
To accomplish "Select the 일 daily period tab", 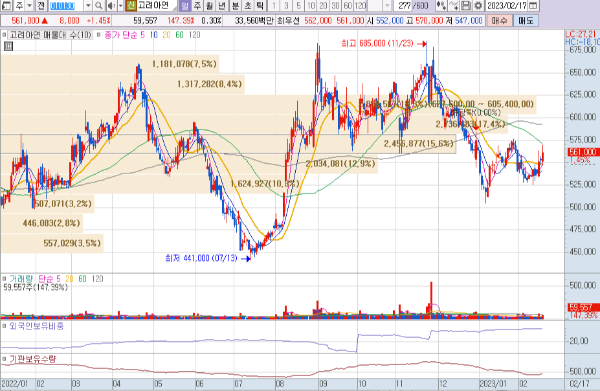I will pyautogui.click(x=184, y=5).
